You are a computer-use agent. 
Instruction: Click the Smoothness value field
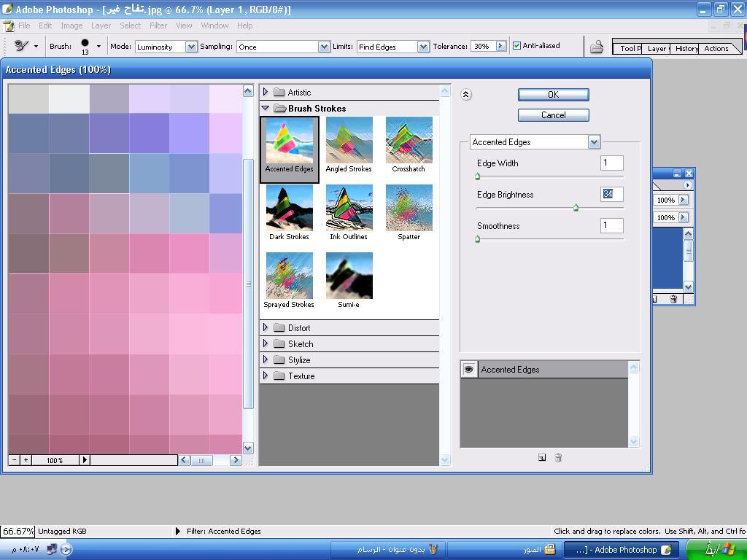click(x=612, y=225)
